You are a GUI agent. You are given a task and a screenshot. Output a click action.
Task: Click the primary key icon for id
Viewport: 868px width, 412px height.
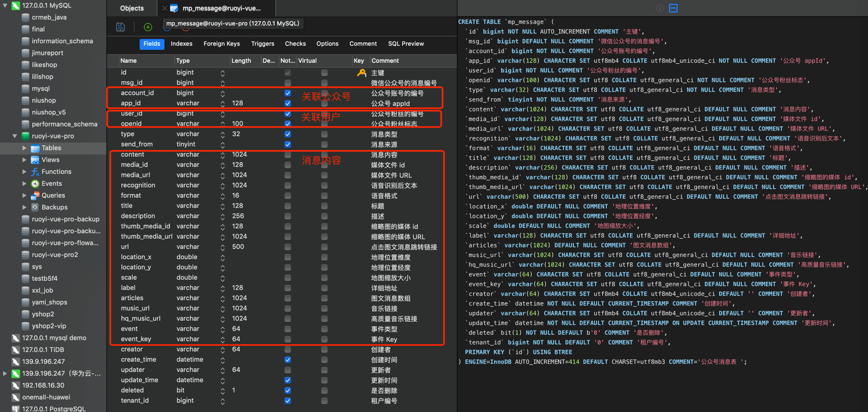tap(361, 72)
